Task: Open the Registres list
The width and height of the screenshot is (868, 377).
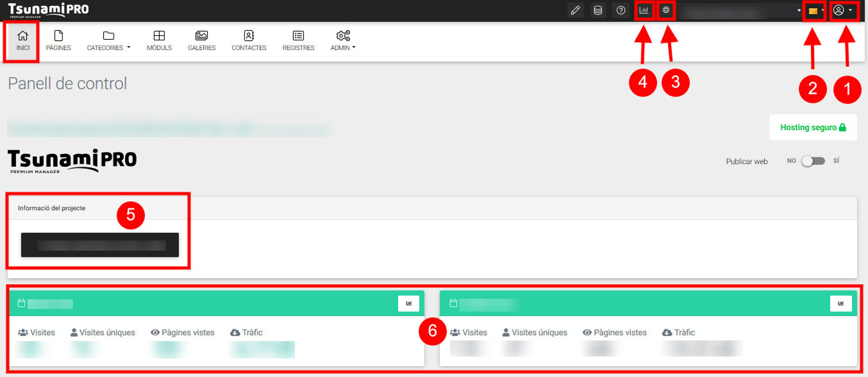Action: [x=298, y=40]
